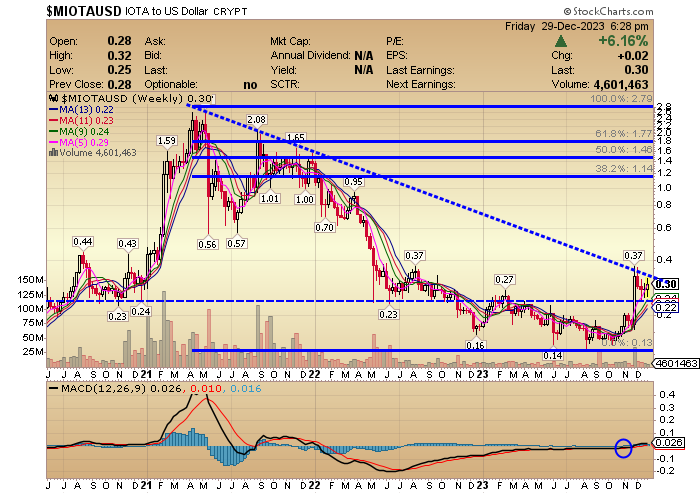Click the 0.70 price low label

(x=324, y=227)
